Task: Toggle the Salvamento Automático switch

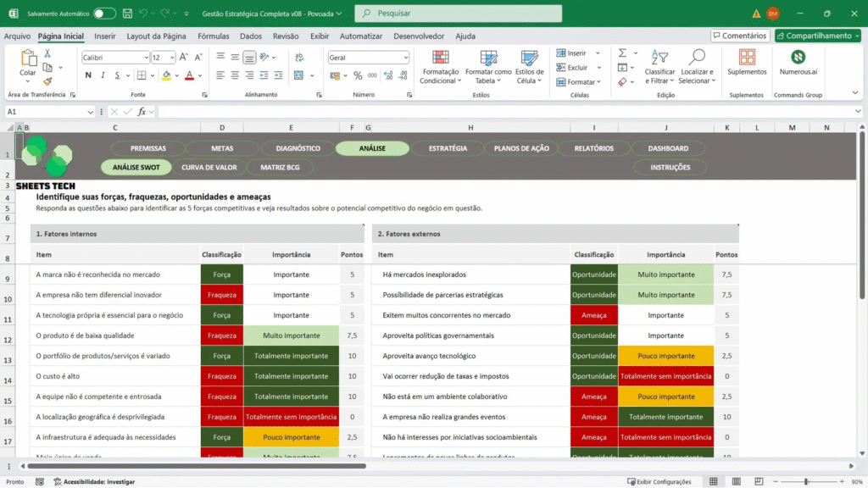Action: click(104, 14)
